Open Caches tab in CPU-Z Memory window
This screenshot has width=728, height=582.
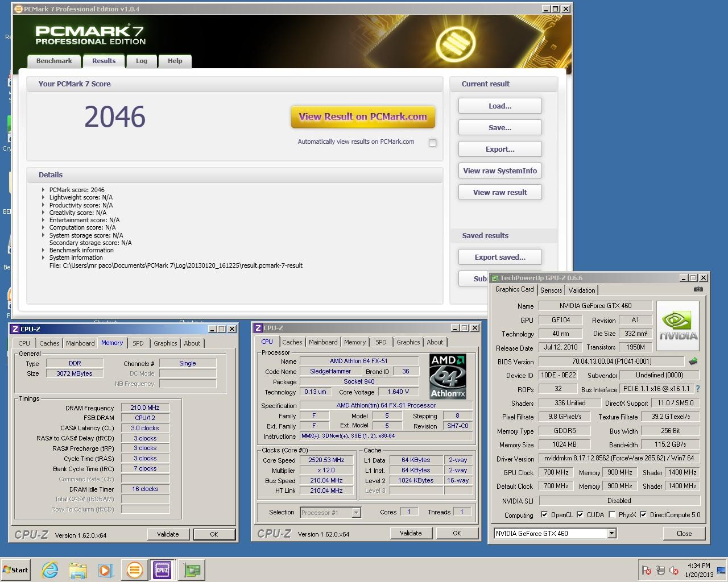[49, 343]
